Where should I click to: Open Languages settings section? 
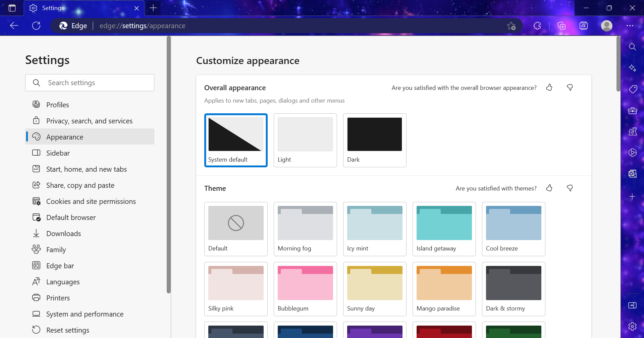90,282
